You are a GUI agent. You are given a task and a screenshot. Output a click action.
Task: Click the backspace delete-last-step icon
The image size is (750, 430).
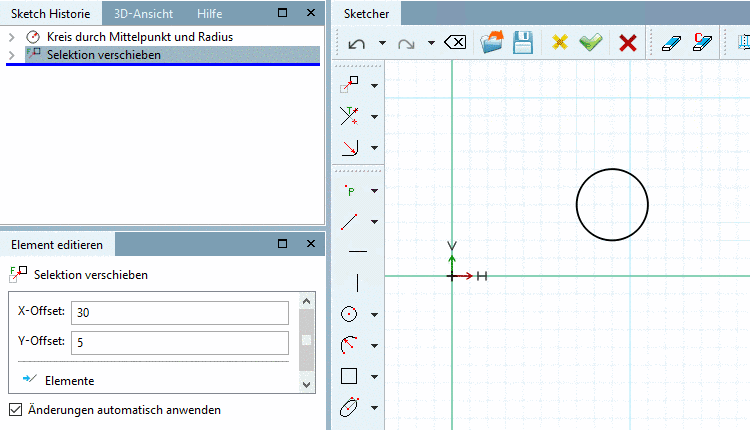455,43
